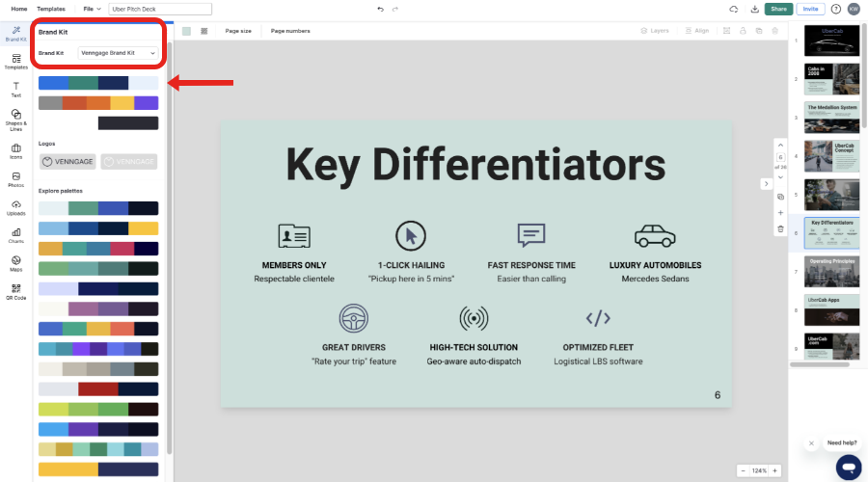868x482 pixels.
Task: Click the image replace icon in toolbar
Action: (727, 31)
